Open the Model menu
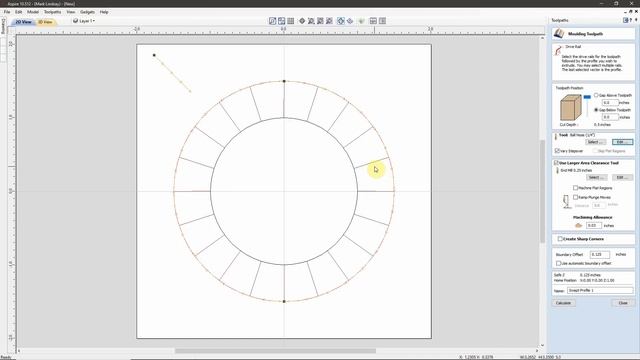 click(x=33, y=12)
